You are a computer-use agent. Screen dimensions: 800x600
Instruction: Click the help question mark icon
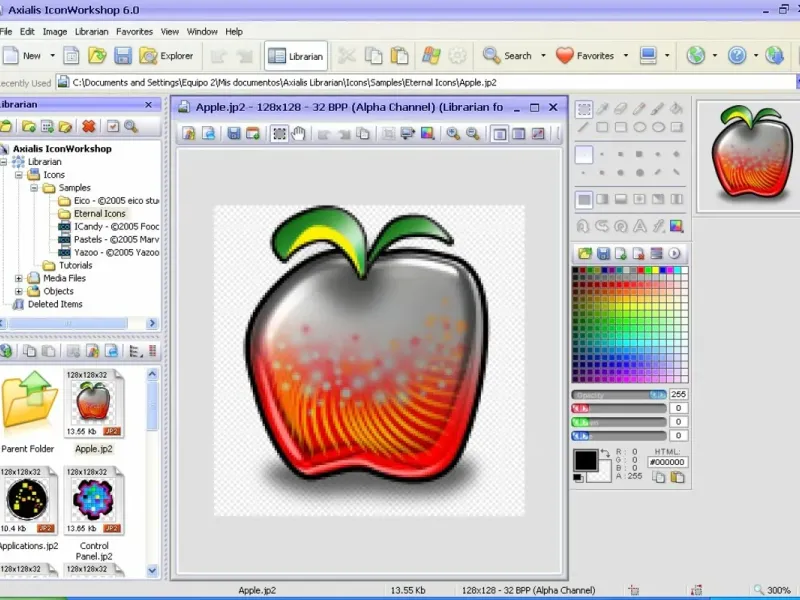coord(737,55)
